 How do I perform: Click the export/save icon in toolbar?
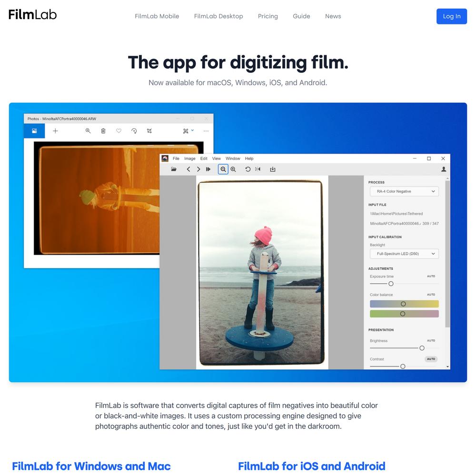pos(273,169)
